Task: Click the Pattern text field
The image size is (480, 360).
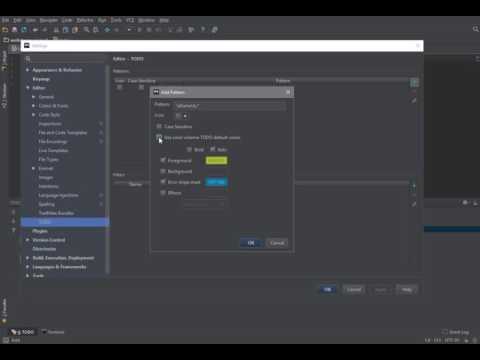Action: 230,106
